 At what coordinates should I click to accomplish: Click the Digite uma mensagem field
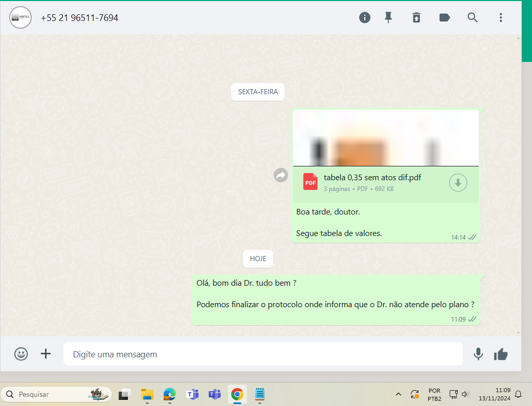262,354
